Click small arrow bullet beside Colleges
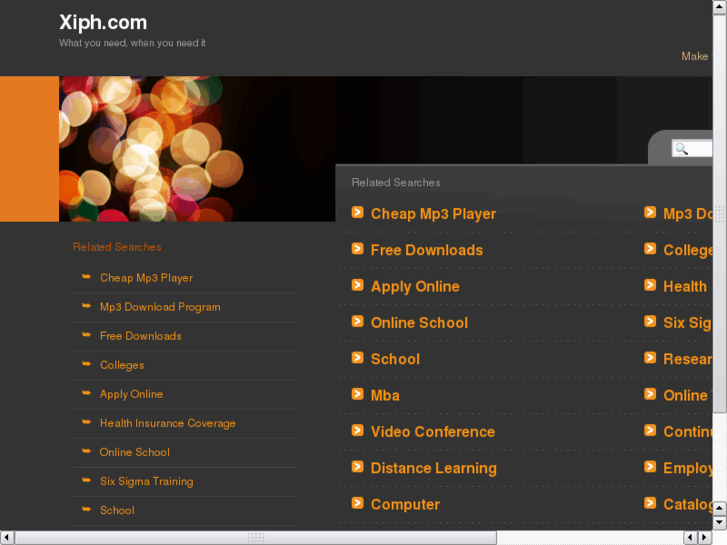 [86, 364]
